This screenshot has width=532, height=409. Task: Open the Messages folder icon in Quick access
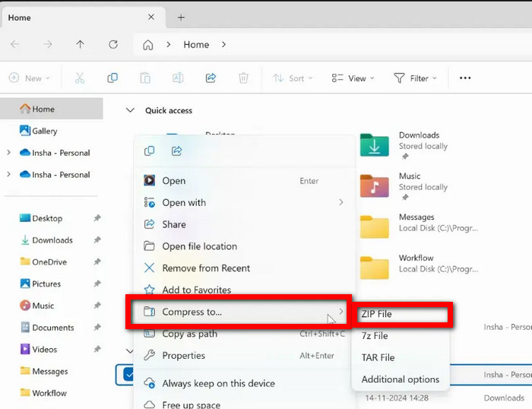click(x=374, y=227)
